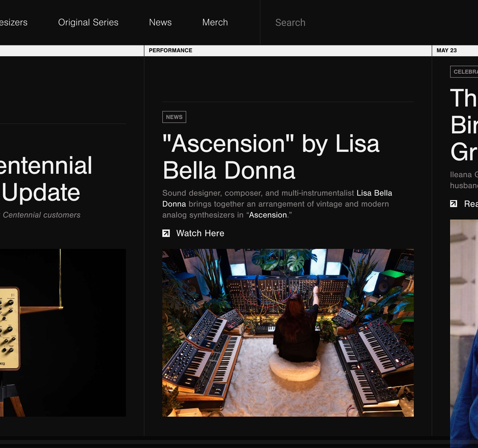Viewport: 478px width, 448px height.
Task: Click the PERFORMANCE section header label
Action: 171,51
